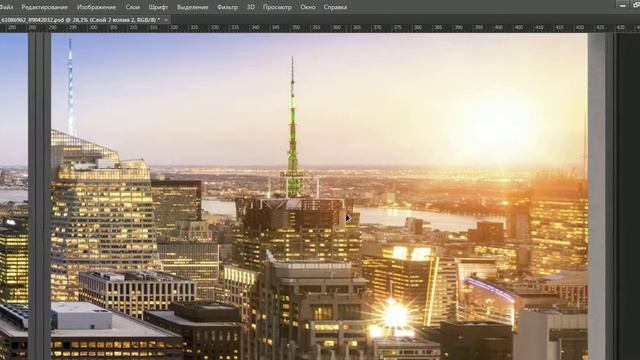This screenshot has height=360, width=640.
Task: Click the green-lit spire on the canvas
Action: pos(293,127)
